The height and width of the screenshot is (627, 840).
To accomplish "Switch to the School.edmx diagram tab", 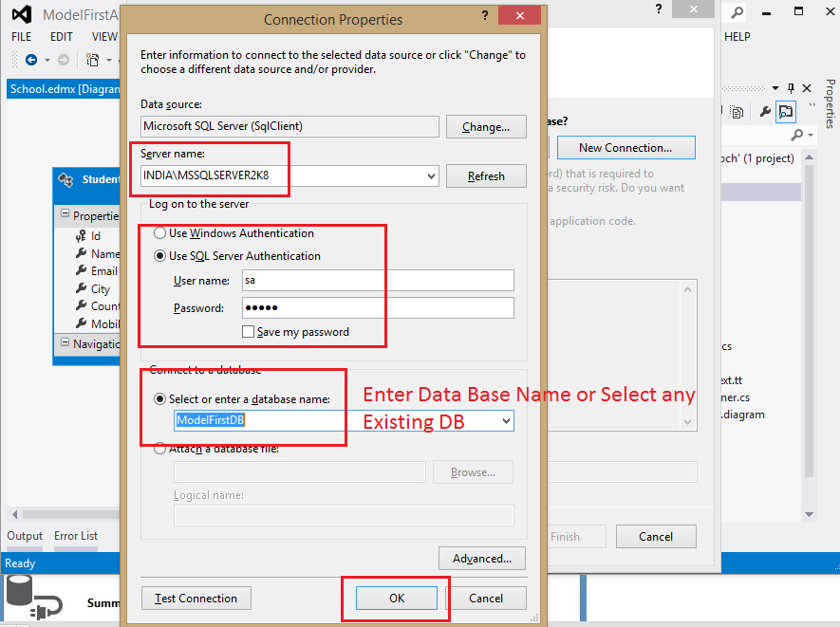I will tap(64, 89).
